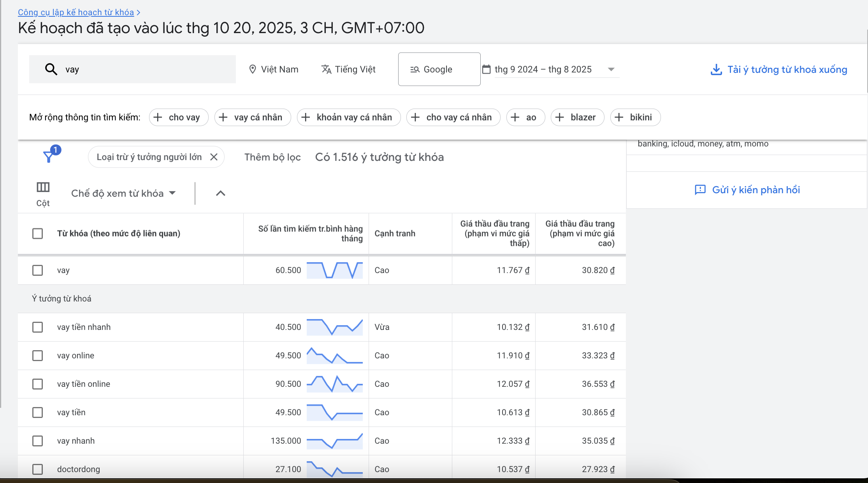Click the Thêm bộ lọc button
This screenshot has height=483, width=868.
click(x=272, y=157)
